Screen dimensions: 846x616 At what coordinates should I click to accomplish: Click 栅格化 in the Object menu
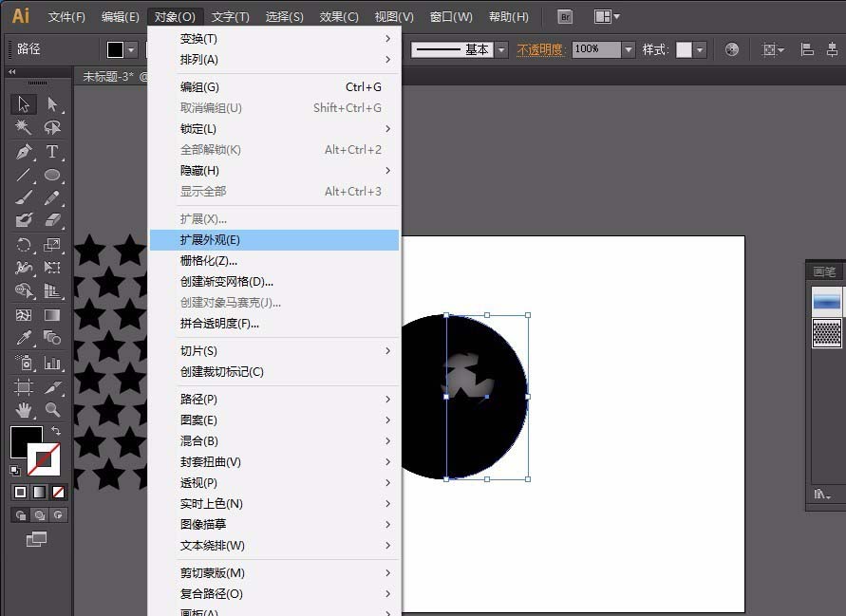click(275, 260)
